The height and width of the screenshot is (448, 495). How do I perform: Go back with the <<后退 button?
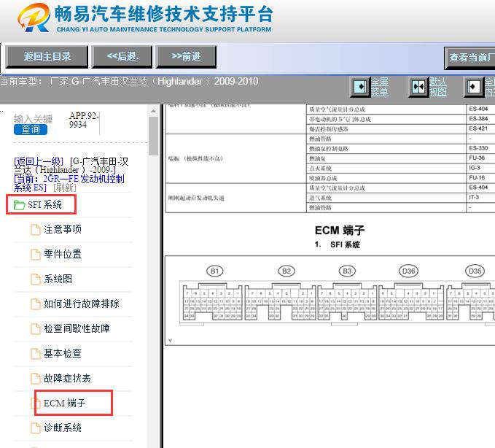(x=122, y=57)
